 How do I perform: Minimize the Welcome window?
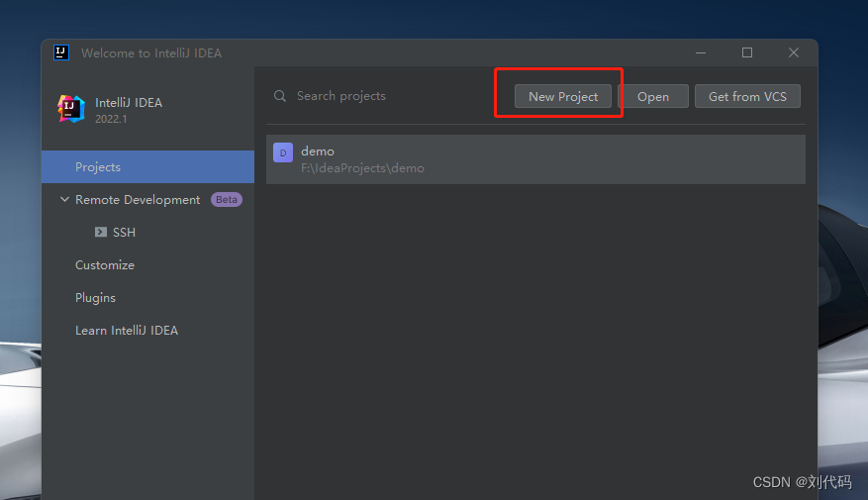pyautogui.click(x=701, y=52)
